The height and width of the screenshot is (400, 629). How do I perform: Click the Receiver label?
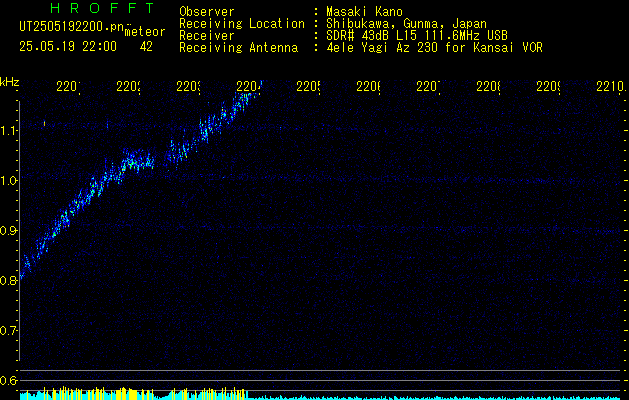[207, 36]
